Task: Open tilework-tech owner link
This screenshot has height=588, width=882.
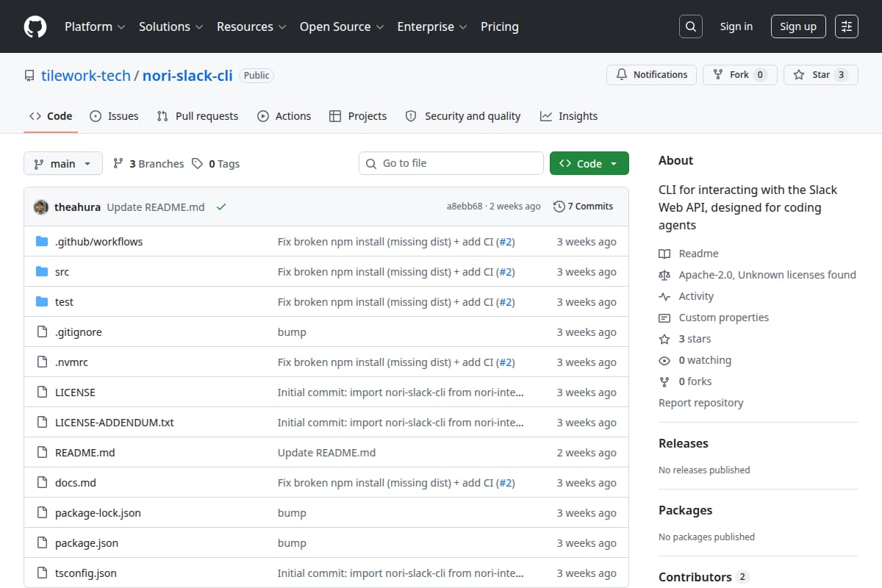Action: 86,75
